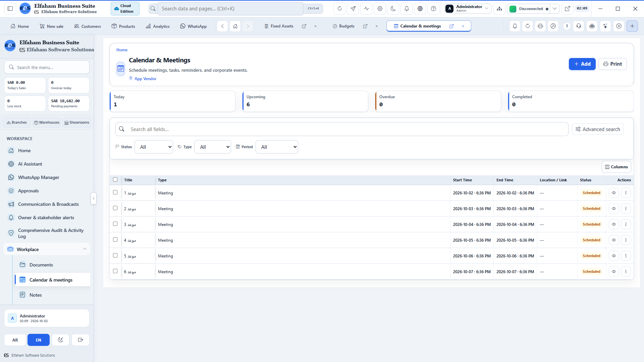Open the Showrooms shortcut
This screenshot has width=644, height=362.
click(77, 123)
